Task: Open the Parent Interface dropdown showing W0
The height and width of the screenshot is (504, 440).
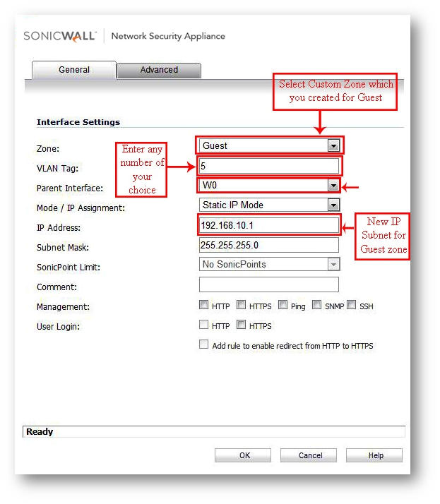Action: tap(269, 186)
